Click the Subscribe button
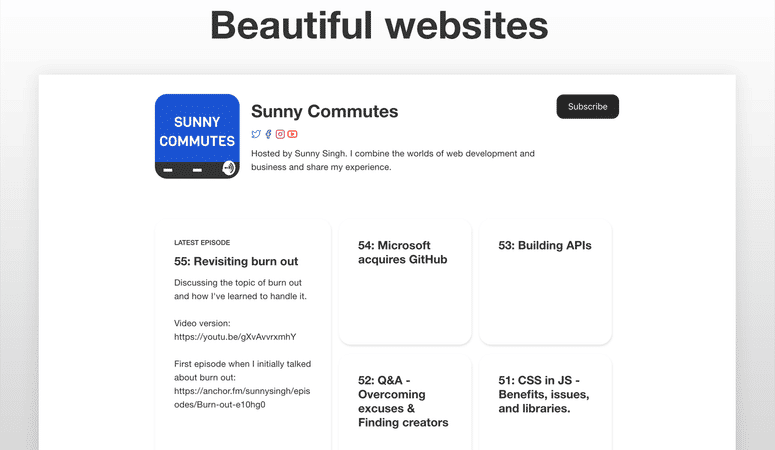Viewport: 775px width, 450px height. point(588,106)
